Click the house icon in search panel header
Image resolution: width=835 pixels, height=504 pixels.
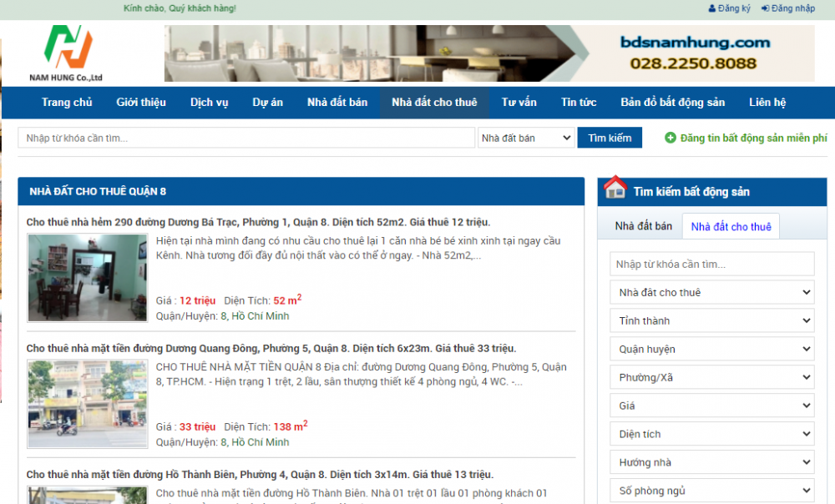point(615,189)
